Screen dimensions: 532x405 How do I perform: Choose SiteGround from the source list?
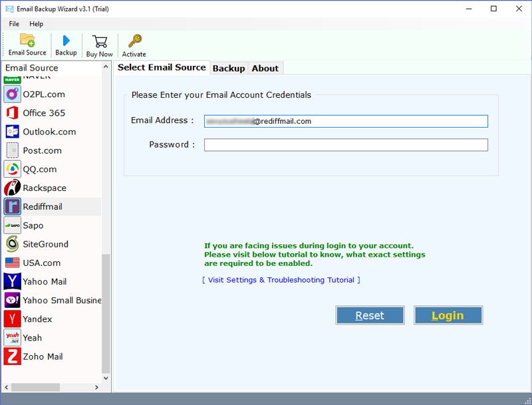(x=53, y=244)
